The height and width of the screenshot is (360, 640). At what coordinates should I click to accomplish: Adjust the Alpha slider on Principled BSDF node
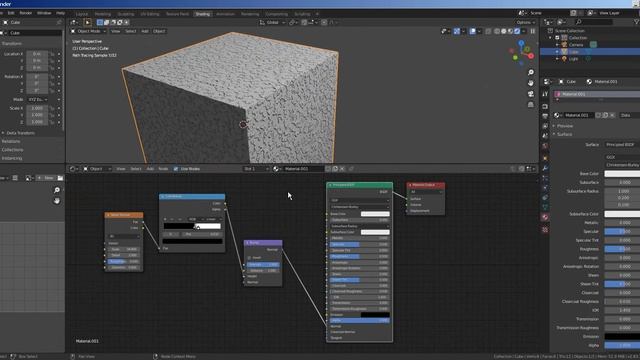(x=360, y=320)
